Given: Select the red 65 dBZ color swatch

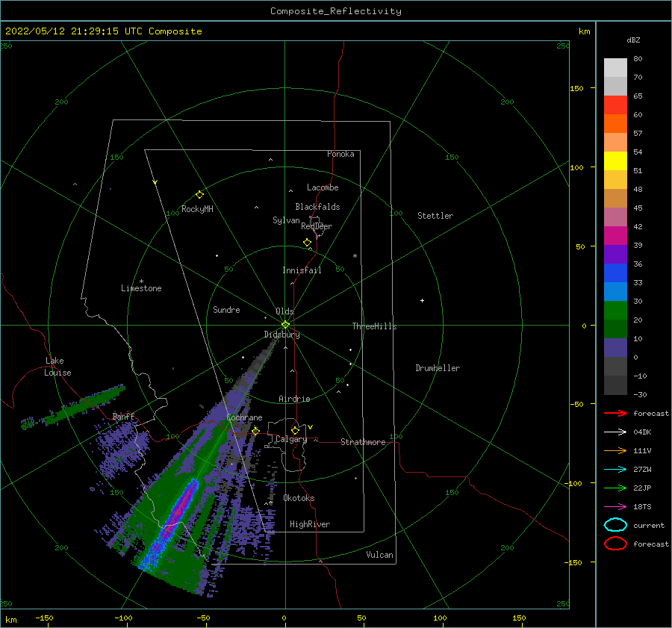Looking at the screenshot, I should click(x=615, y=105).
